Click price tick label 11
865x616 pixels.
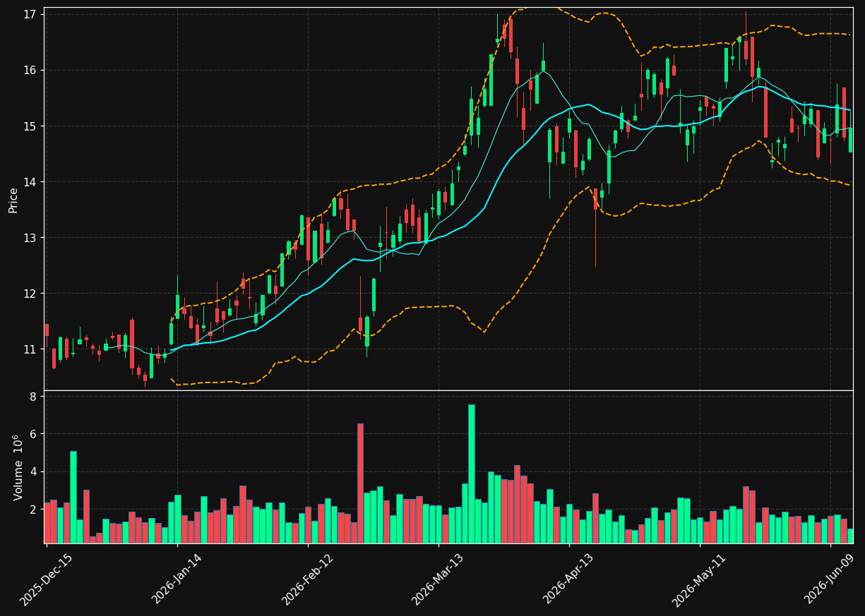point(31,349)
